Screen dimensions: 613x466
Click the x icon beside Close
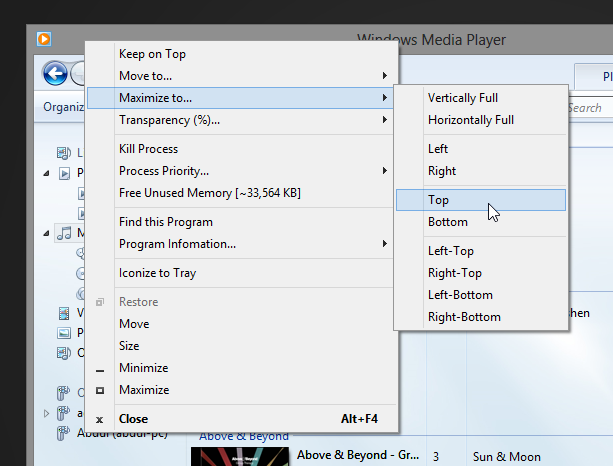pyautogui.click(x=100, y=420)
